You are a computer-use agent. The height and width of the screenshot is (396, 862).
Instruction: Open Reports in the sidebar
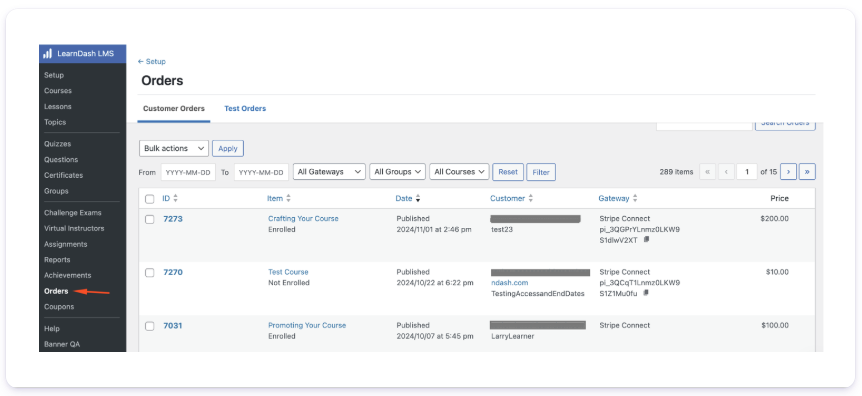[x=57, y=260]
